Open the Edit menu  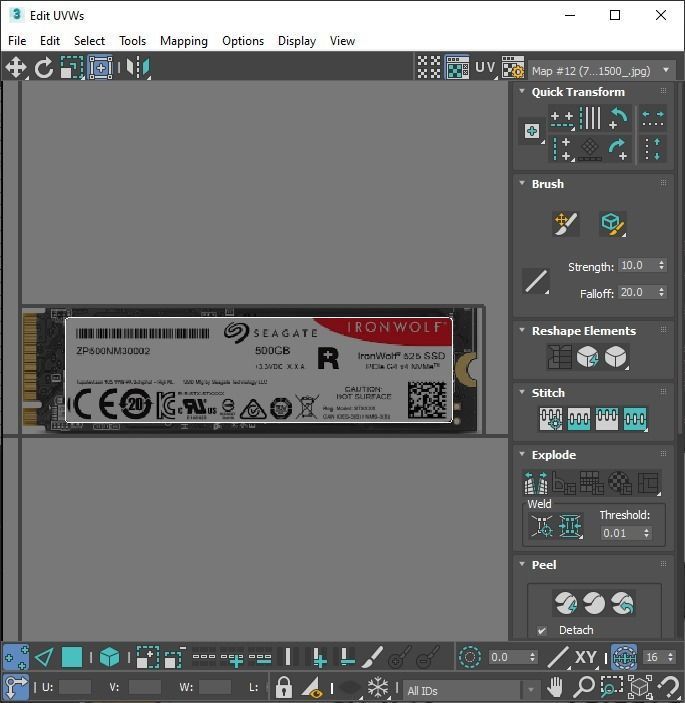[50, 41]
